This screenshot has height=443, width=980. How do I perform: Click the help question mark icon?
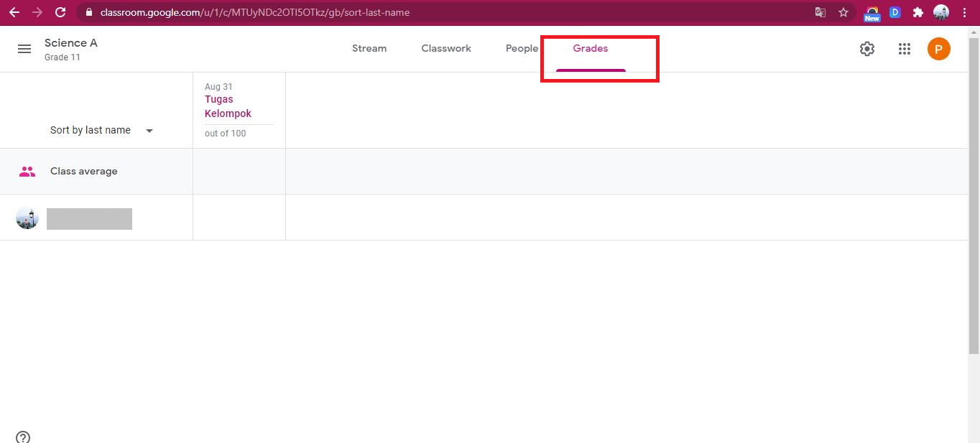(23, 437)
